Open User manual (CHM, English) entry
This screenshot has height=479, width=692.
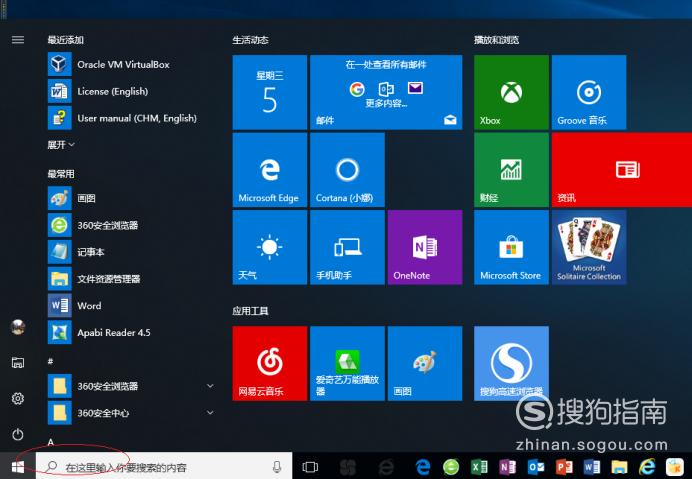pos(131,118)
